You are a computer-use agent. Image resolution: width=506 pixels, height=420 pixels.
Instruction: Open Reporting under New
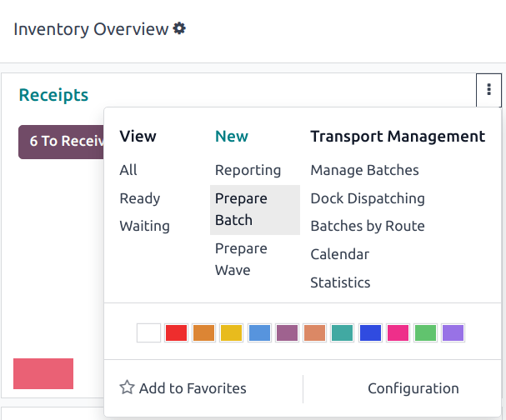coord(248,170)
